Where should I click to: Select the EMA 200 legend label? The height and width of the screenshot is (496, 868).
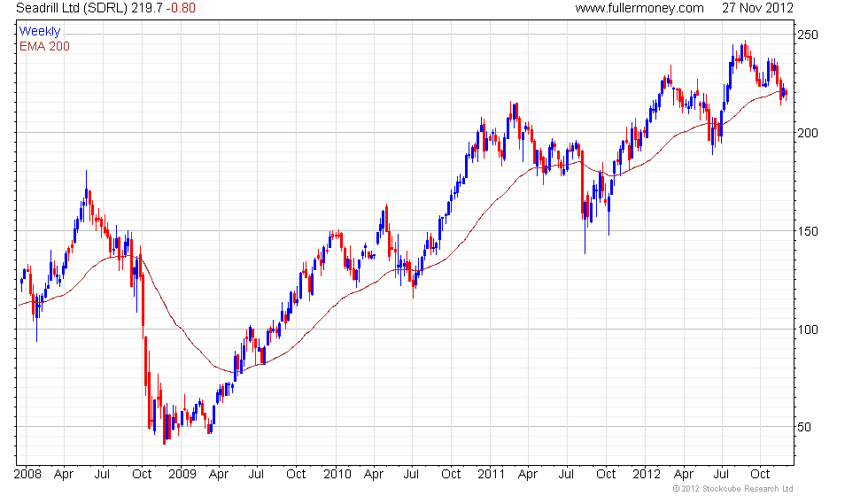44,46
